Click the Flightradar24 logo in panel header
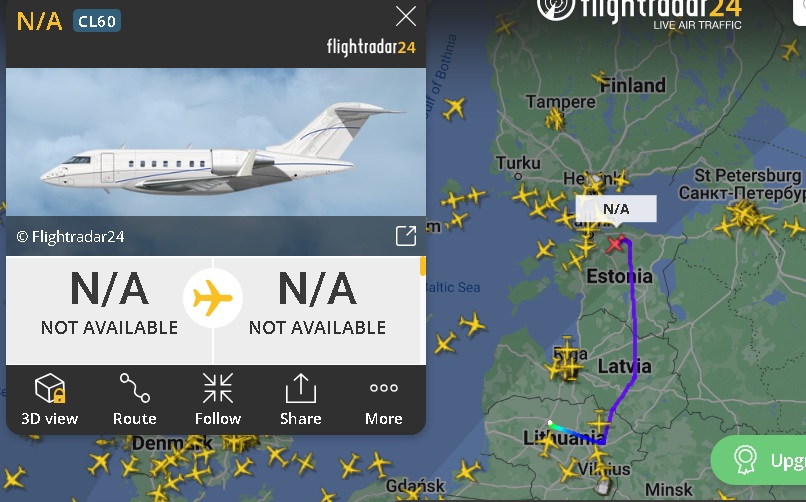The height and width of the screenshot is (502, 806). click(371, 47)
